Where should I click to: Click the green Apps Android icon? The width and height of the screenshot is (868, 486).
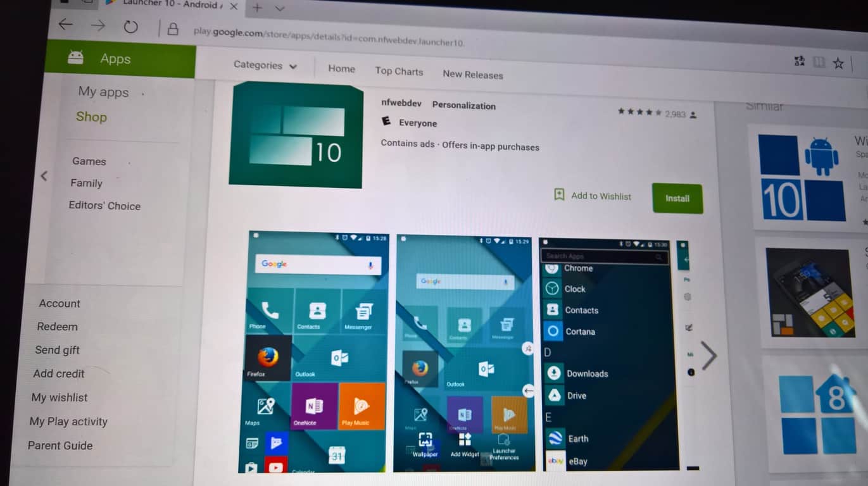pyautogui.click(x=76, y=57)
